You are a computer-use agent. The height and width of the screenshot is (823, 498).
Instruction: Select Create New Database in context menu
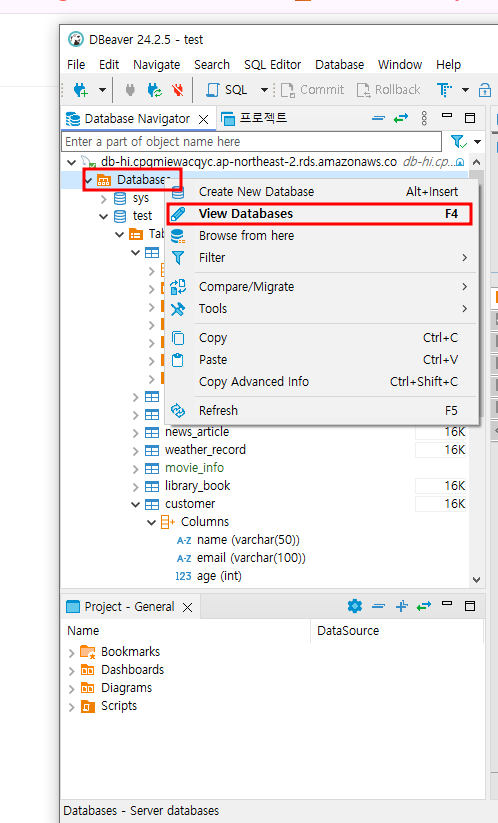pyautogui.click(x=322, y=192)
